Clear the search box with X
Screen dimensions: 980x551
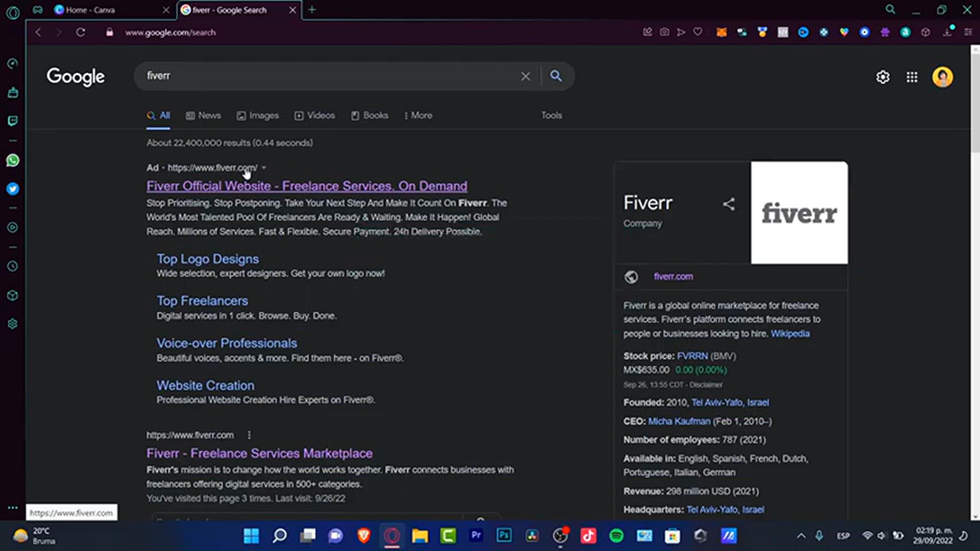click(525, 77)
